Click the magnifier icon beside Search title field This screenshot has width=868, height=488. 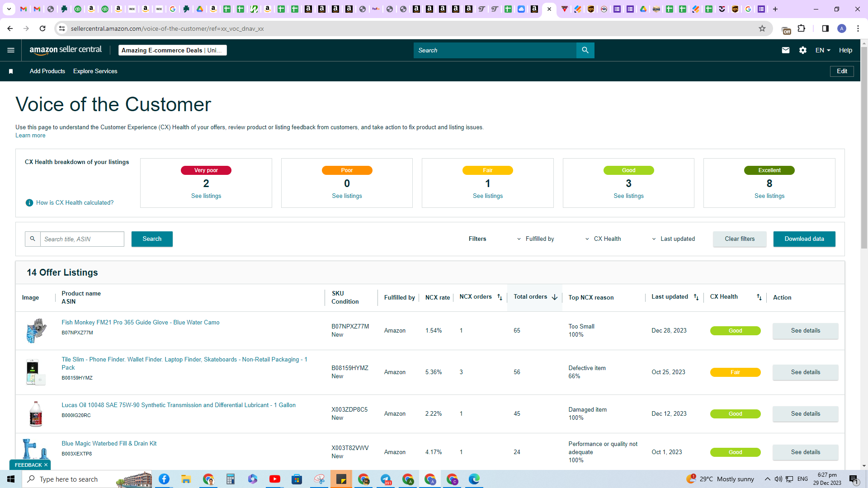pos(33,239)
